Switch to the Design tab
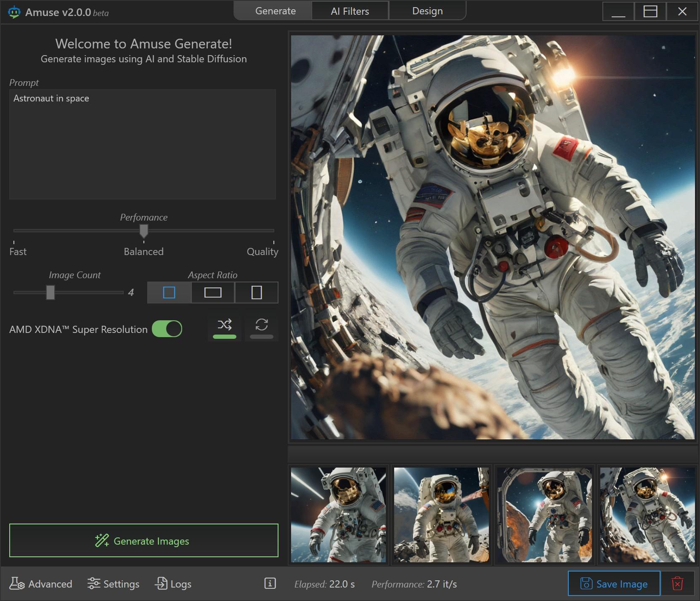 (427, 11)
